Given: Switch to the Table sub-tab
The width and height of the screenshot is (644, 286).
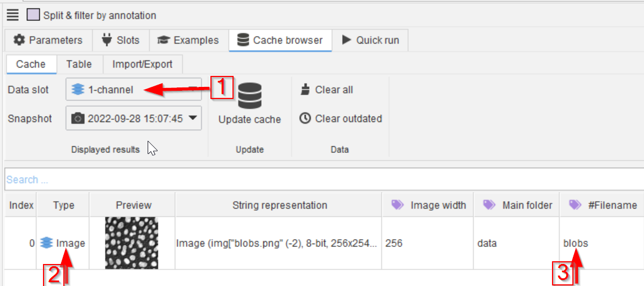Looking at the screenshot, I should 79,64.
